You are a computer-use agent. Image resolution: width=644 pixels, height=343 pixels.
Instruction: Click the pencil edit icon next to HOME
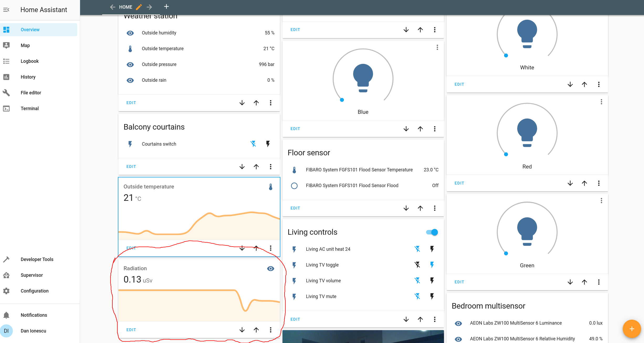click(139, 7)
